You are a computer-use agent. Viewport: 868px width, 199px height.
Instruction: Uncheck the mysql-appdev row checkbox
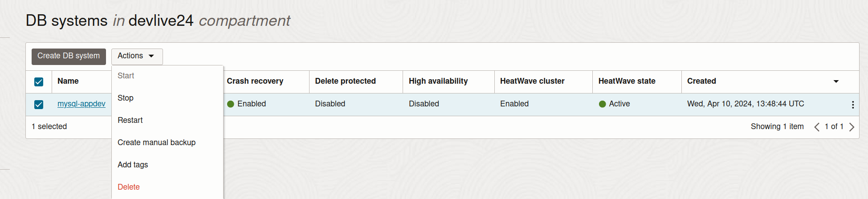coord(39,105)
